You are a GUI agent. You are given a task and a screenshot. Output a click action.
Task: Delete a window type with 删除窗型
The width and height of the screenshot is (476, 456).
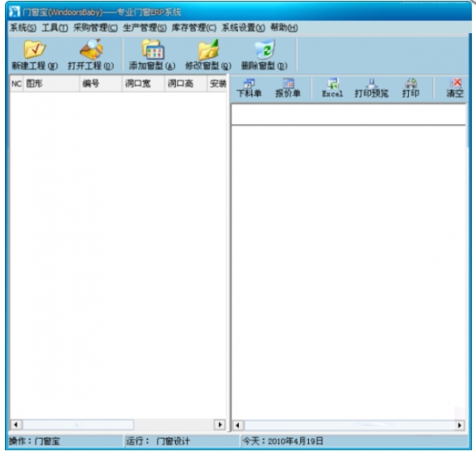264,49
